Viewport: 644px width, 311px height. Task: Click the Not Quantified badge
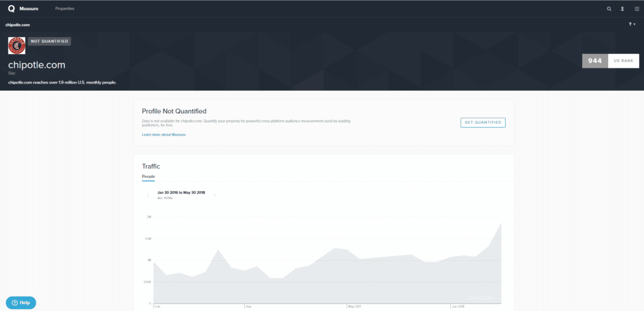tap(49, 41)
